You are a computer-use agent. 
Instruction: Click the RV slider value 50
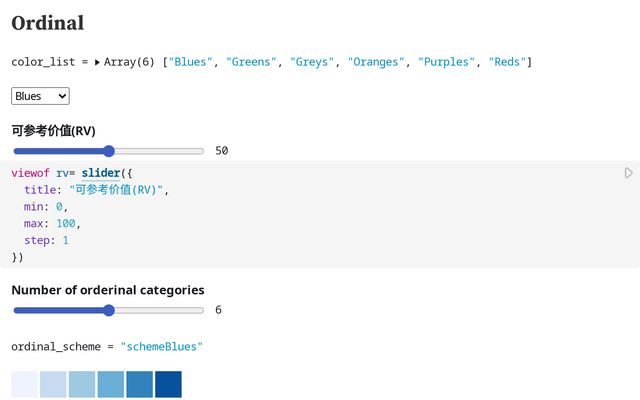tap(222, 151)
